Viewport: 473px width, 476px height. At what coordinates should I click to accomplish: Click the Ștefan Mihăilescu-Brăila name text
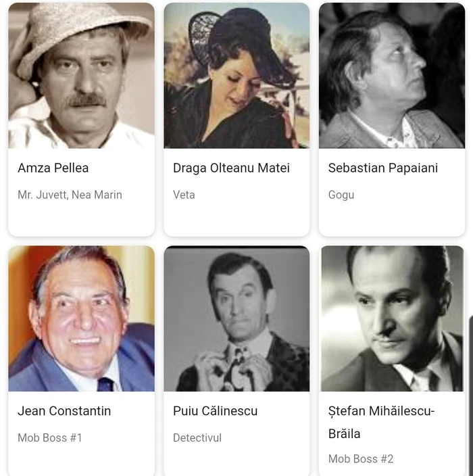[x=381, y=422]
